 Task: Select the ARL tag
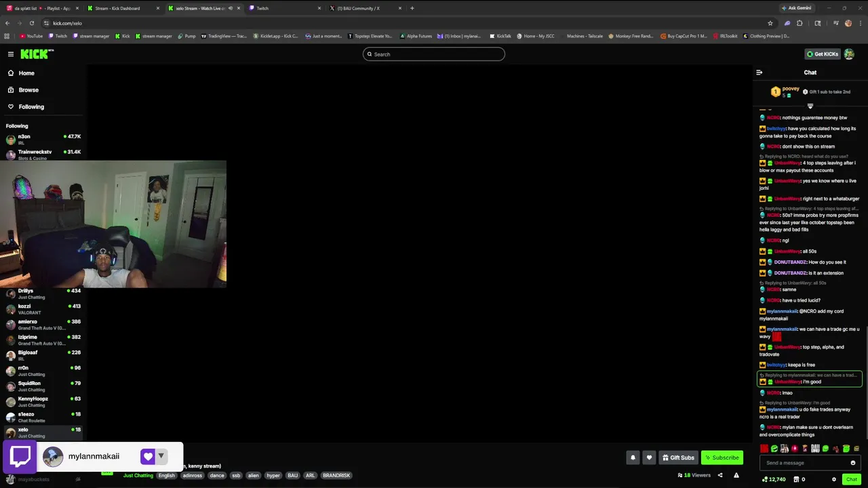point(310,476)
